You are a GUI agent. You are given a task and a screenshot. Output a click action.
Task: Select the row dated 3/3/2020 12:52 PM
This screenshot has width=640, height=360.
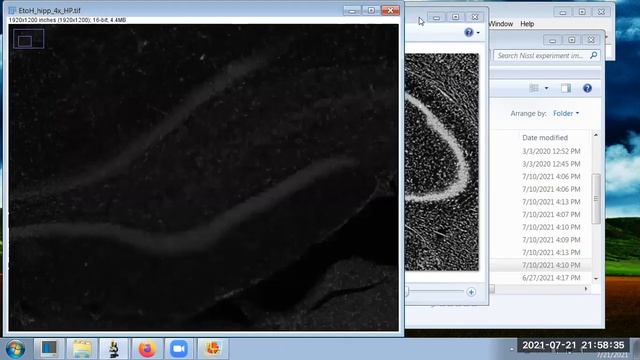(551, 151)
